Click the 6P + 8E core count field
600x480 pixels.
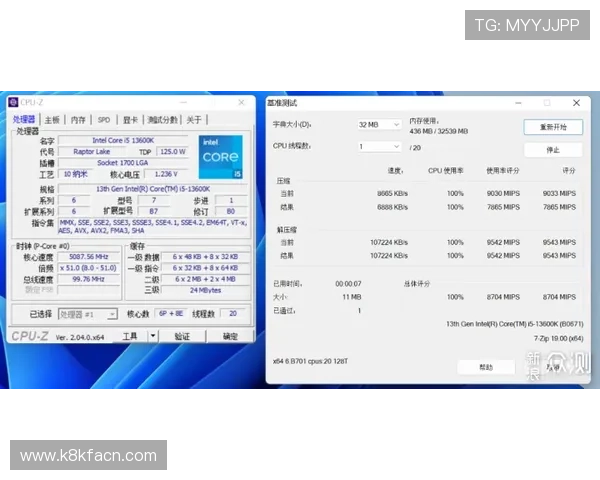tap(171, 313)
